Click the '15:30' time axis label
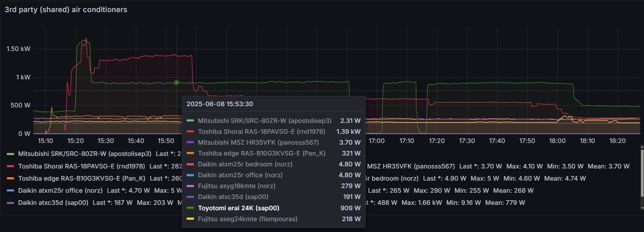Screen dimensions: 644x232 click(x=106, y=141)
